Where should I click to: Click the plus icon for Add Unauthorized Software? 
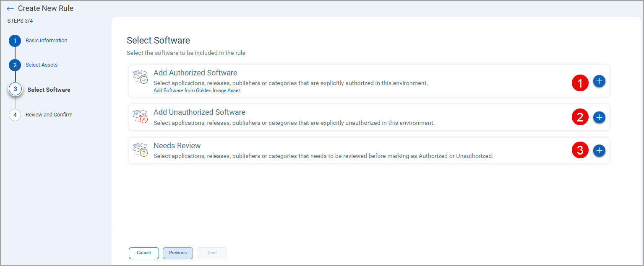pyautogui.click(x=599, y=117)
